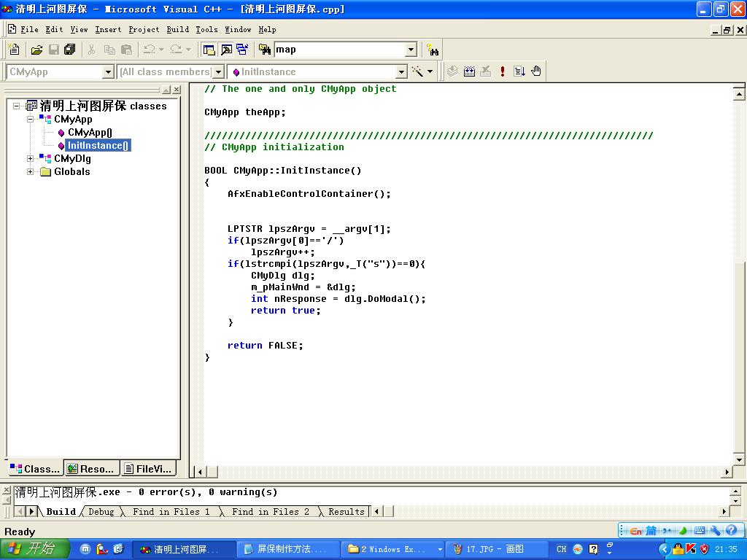Click the Compile toolbar icon
The image size is (747, 560).
(x=452, y=71)
